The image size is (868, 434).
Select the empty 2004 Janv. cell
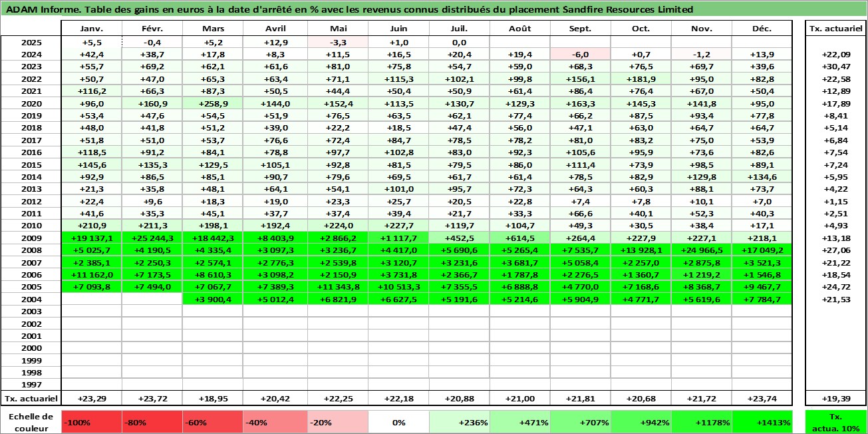click(91, 300)
